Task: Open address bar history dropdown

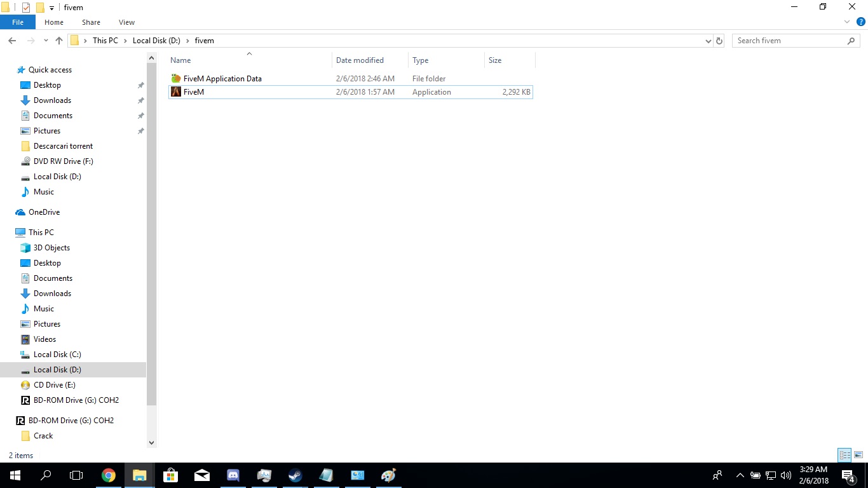Action: click(x=709, y=41)
